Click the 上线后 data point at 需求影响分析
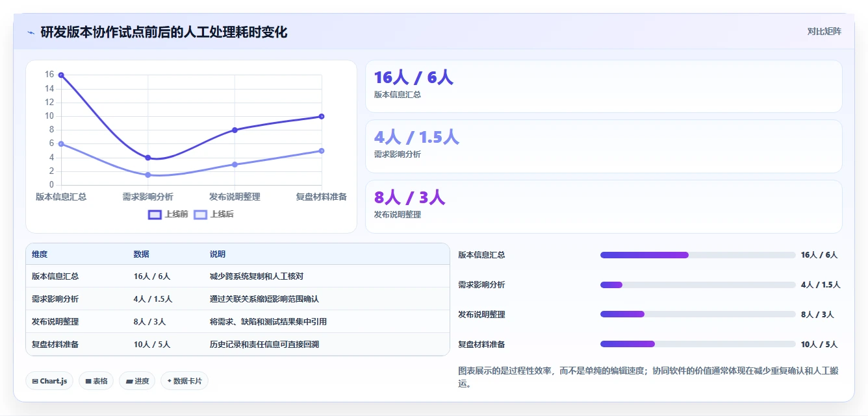 coord(148,175)
